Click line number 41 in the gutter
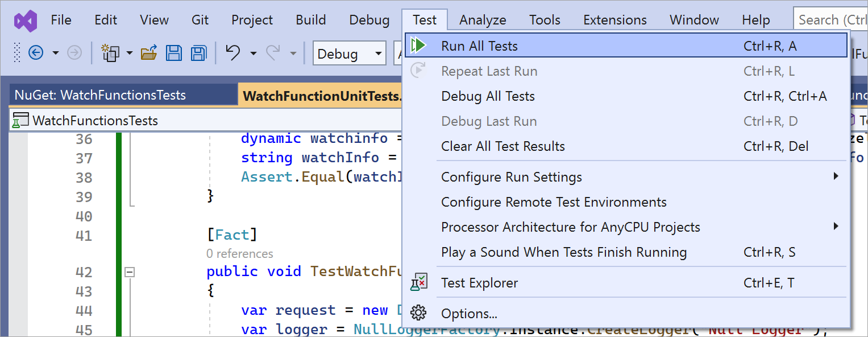Screen dimensions: 868x337 tap(84, 235)
